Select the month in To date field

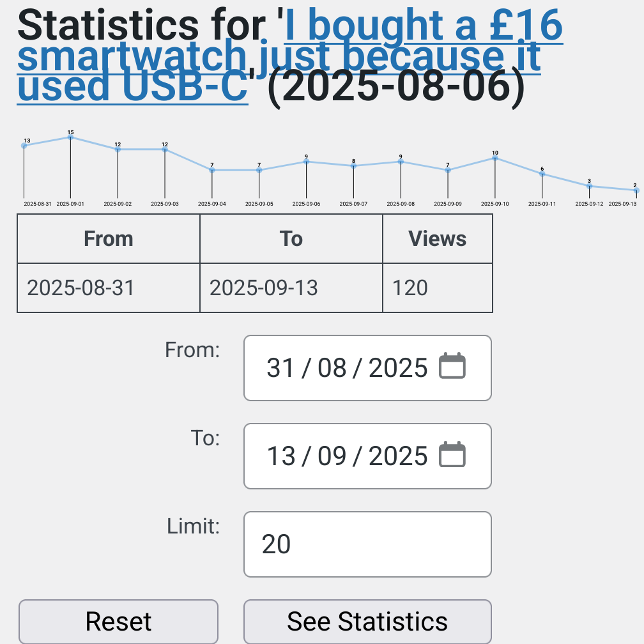332,456
